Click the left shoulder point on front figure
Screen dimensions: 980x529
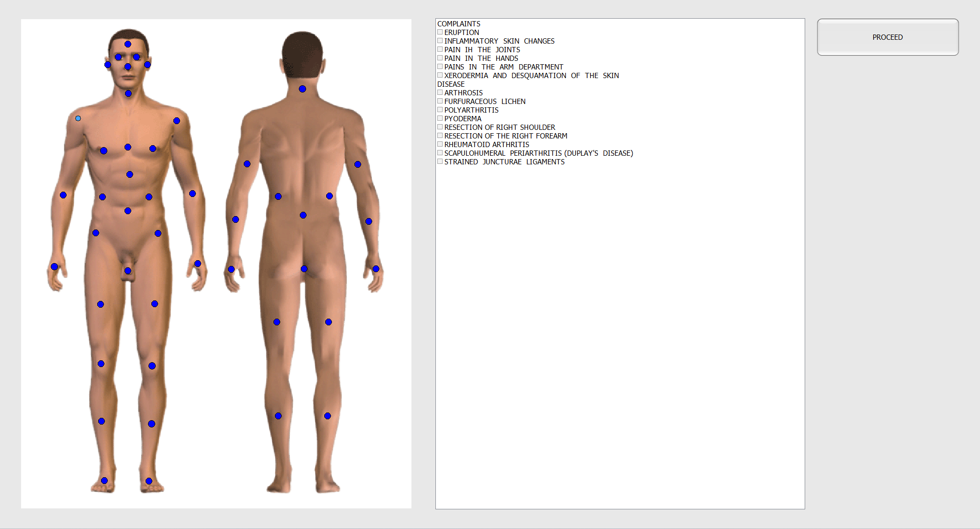177,121
